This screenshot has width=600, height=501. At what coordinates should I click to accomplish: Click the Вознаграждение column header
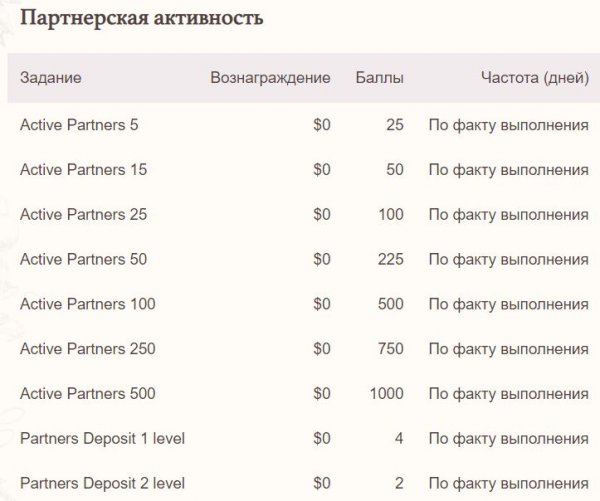(270, 78)
